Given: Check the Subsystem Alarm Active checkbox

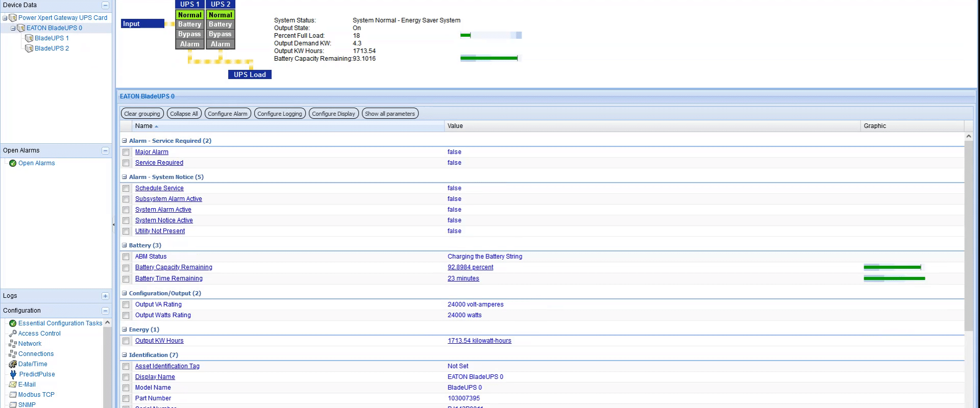Looking at the screenshot, I should click(126, 199).
